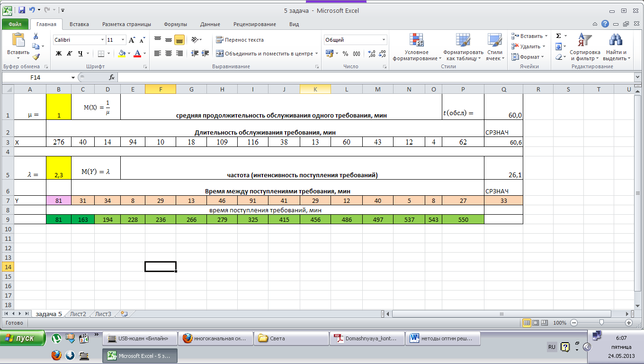Click the Cut scissors icon
Screen dimensions: 644x364
[x=36, y=36]
